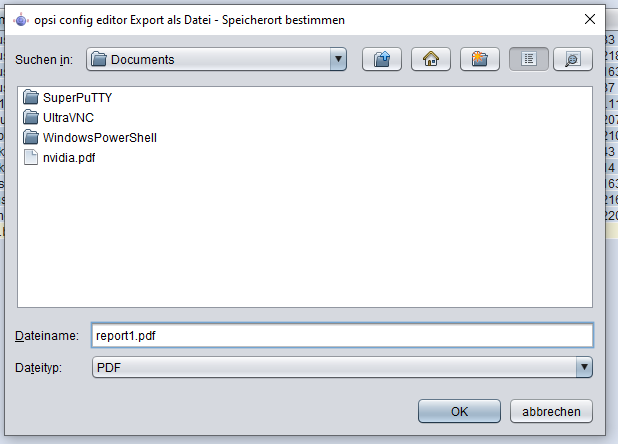The height and width of the screenshot is (444, 618).
Task: Select the UltraVNC folder
Action: coord(68,118)
